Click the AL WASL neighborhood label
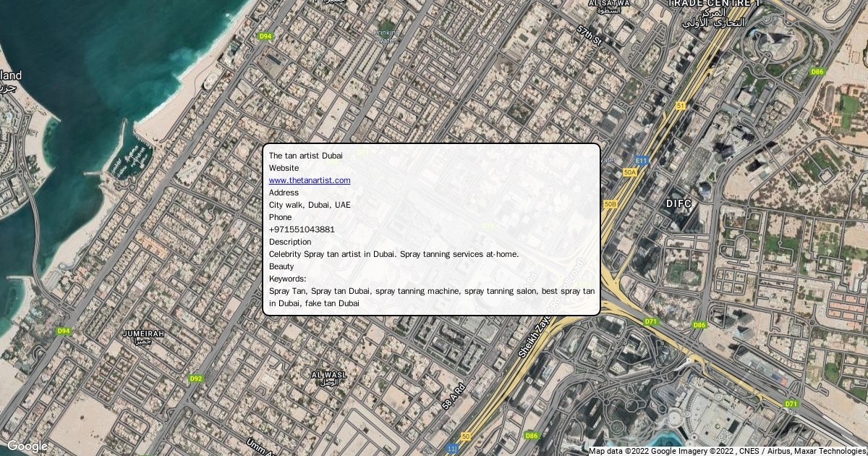 [x=329, y=376]
